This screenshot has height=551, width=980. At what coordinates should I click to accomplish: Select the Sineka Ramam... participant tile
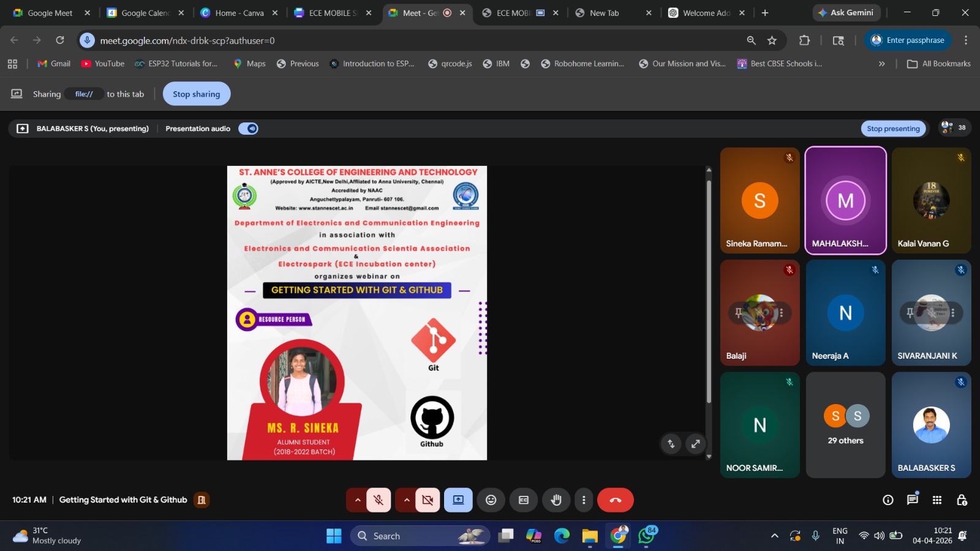[760, 200]
